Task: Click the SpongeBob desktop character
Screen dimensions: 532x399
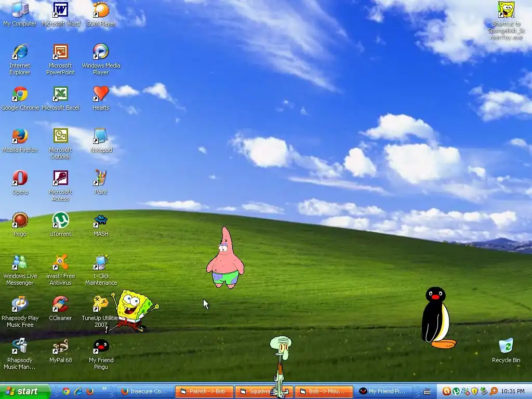Action: pos(132,311)
